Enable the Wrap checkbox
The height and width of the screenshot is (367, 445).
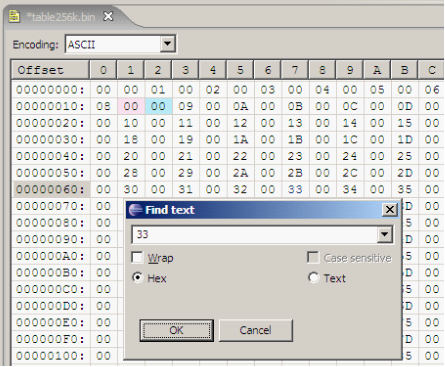coord(137,258)
